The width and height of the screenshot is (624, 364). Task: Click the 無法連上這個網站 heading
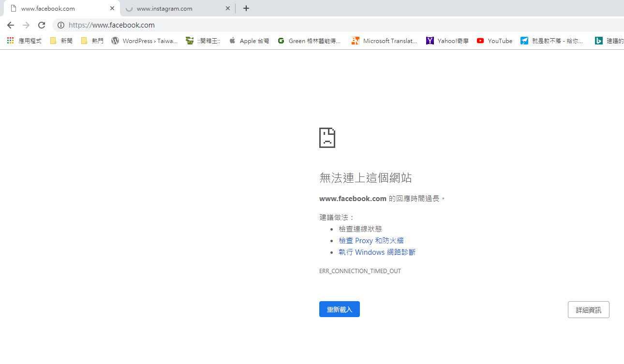(366, 178)
